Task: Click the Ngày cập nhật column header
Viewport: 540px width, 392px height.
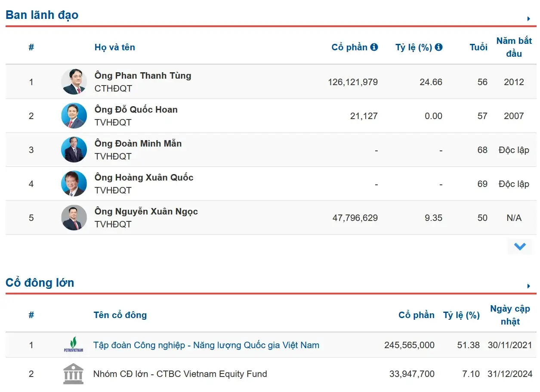Action: pos(510,315)
